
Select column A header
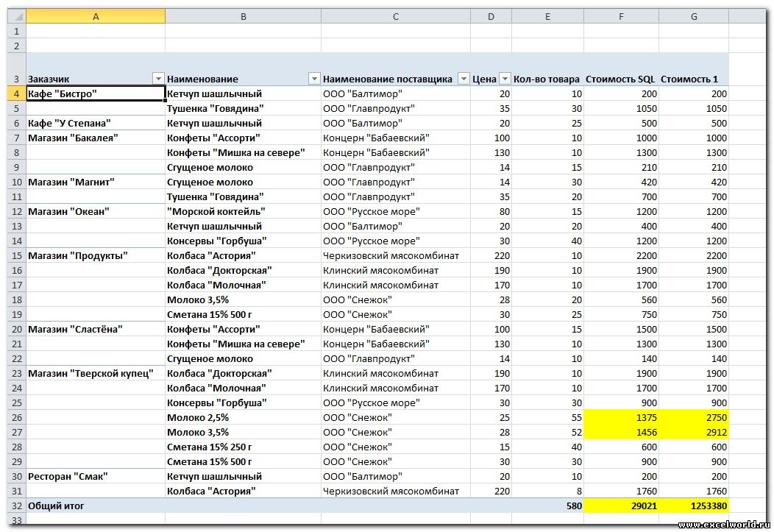click(x=95, y=16)
